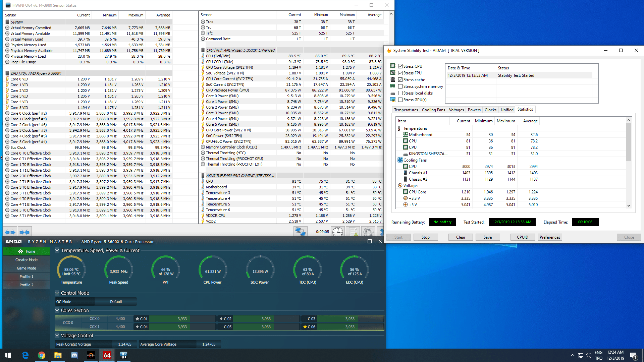This screenshot has height=362, width=644.
Task: Open the Unified tab in AIDA64
Action: (507, 110)
